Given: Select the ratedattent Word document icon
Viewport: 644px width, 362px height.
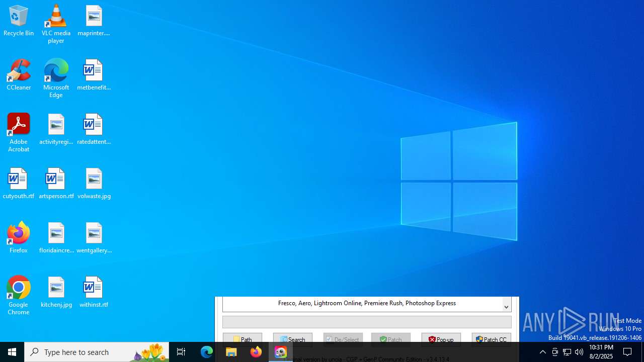Looking at the screenshot, I should point(94,130).
